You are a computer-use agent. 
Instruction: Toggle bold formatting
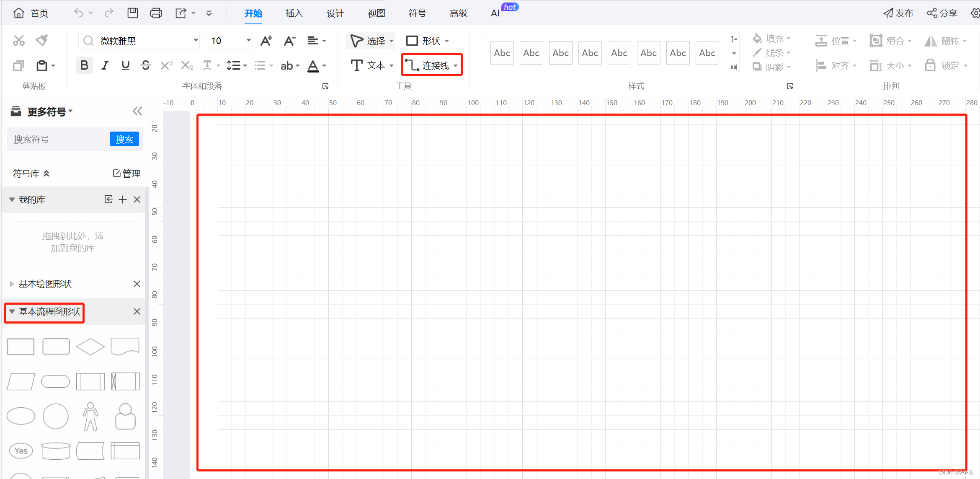pyautogui.click(x=84, y=65)
